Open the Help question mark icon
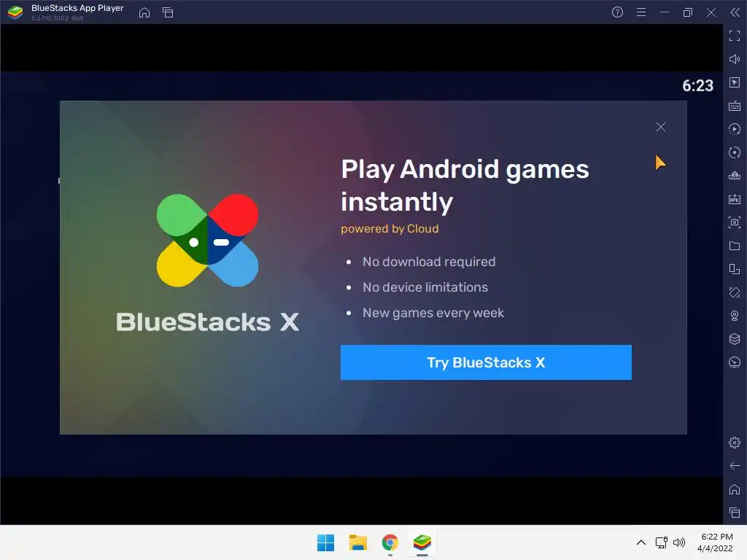 617,12
